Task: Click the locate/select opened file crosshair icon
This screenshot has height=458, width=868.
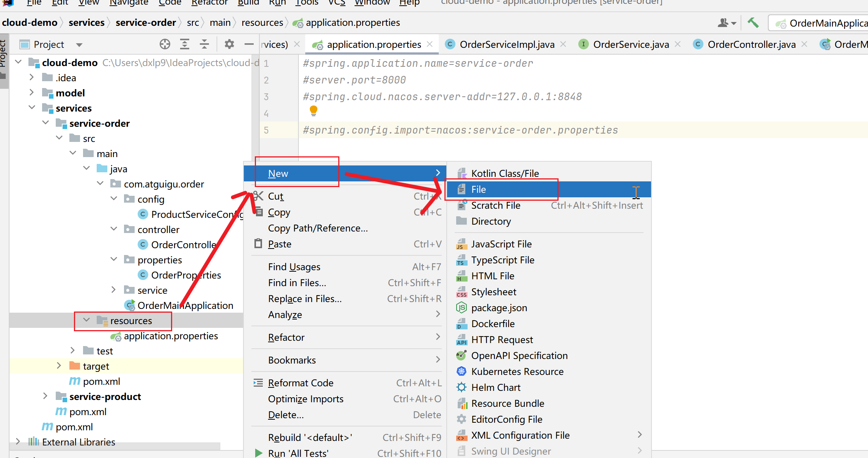Action: (x=165, y=44)
